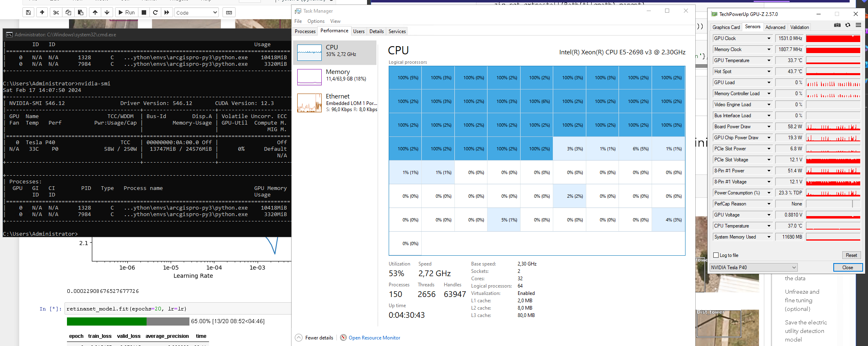Click the Board Power Draw value 58.2 W
Viewport: 868px width, 346px height.
tap(790, 127)
